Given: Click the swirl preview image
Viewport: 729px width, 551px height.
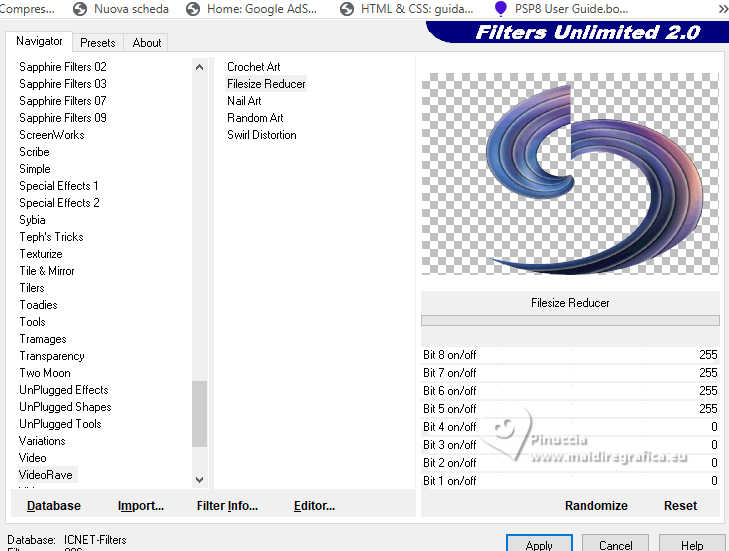Looking at the screenshot, I should tap(570, 174).
